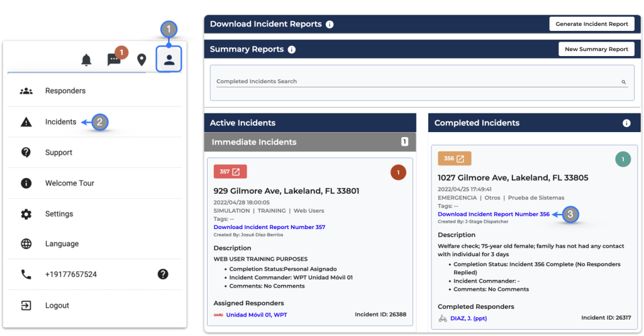This screenshot has height=336, width=644.
Task: Click the Immediate Incidents count badge
Action: pos(404,142)
